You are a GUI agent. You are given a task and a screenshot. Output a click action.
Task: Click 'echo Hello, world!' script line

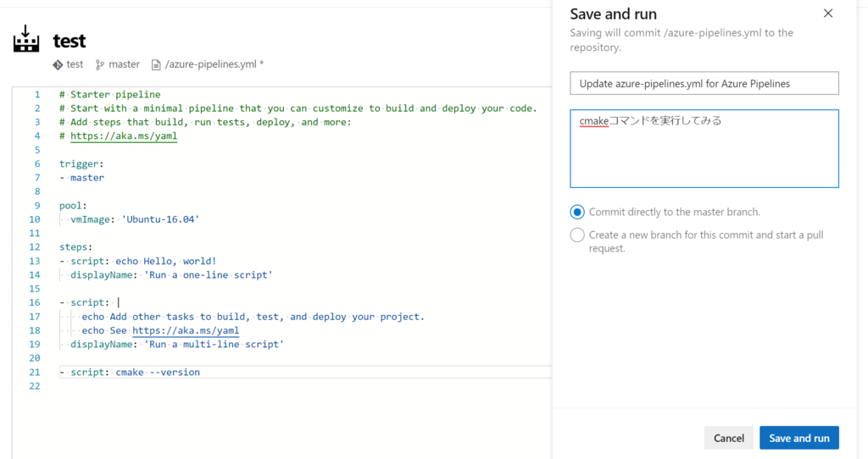[x=138, y=261]
